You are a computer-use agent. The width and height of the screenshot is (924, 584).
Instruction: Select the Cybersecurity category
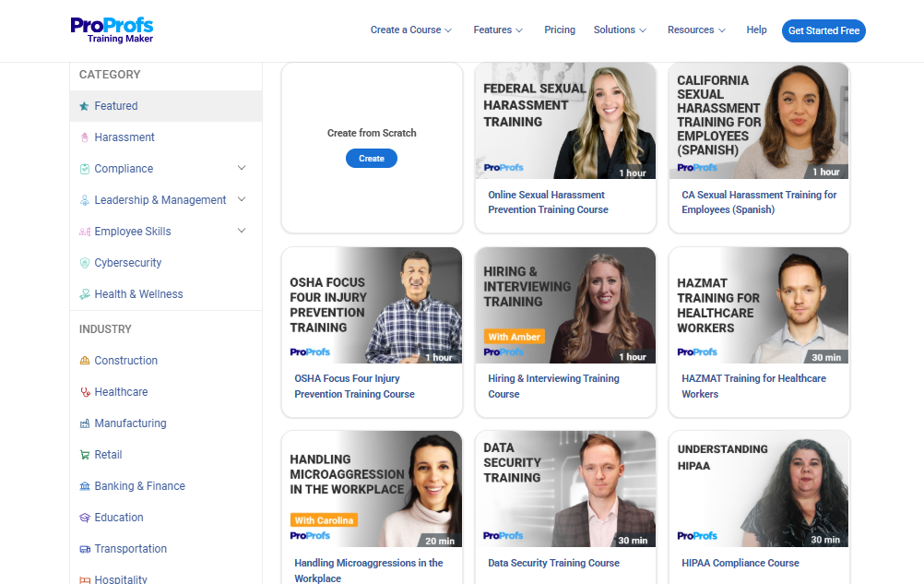click(166, 263)
